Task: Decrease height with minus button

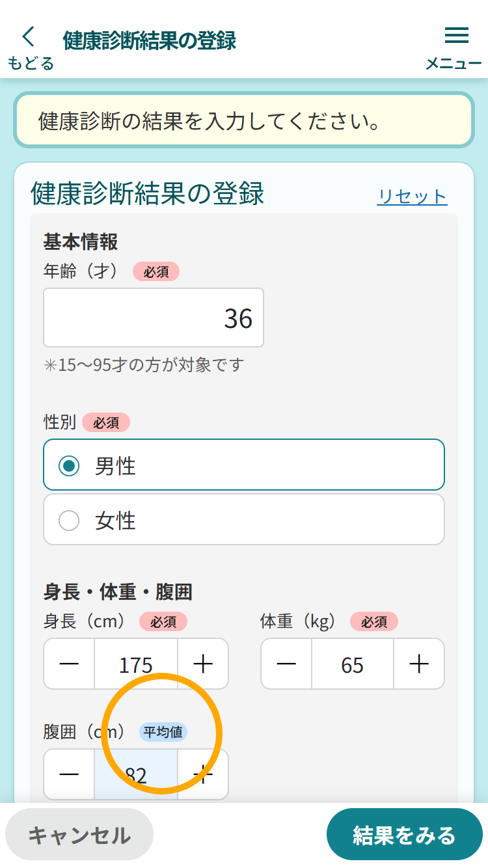Action: pos(69,664)
